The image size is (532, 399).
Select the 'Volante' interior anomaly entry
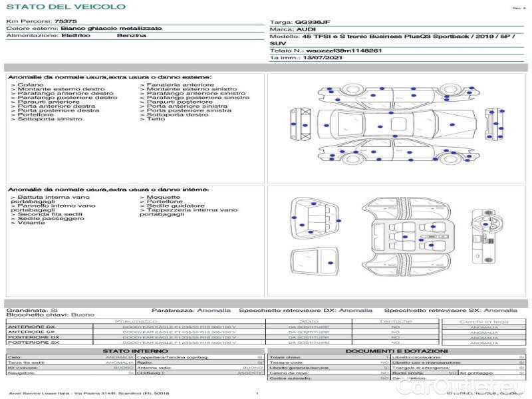point(31,222)
